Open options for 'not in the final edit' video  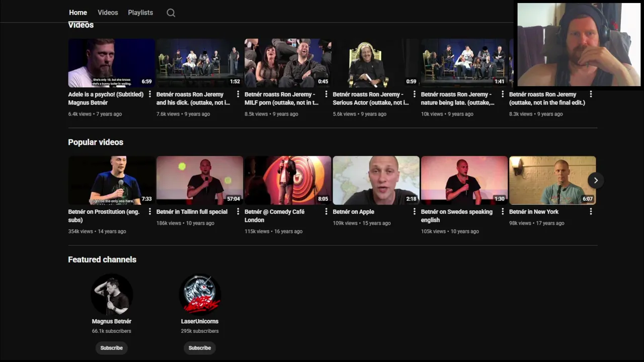pyautogui.click(x=591, y=94)
